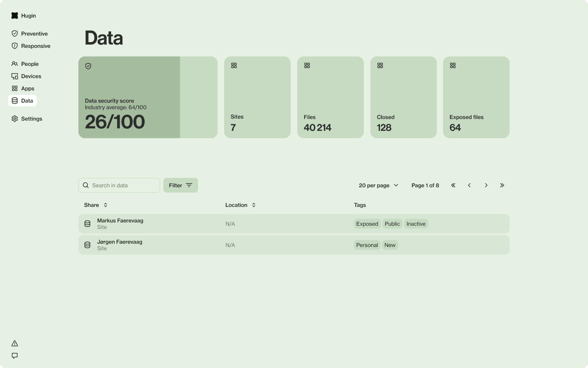Click N/A location in Jørgen Faerevaag row
The image size is (588, 368).
click(230, 245)
